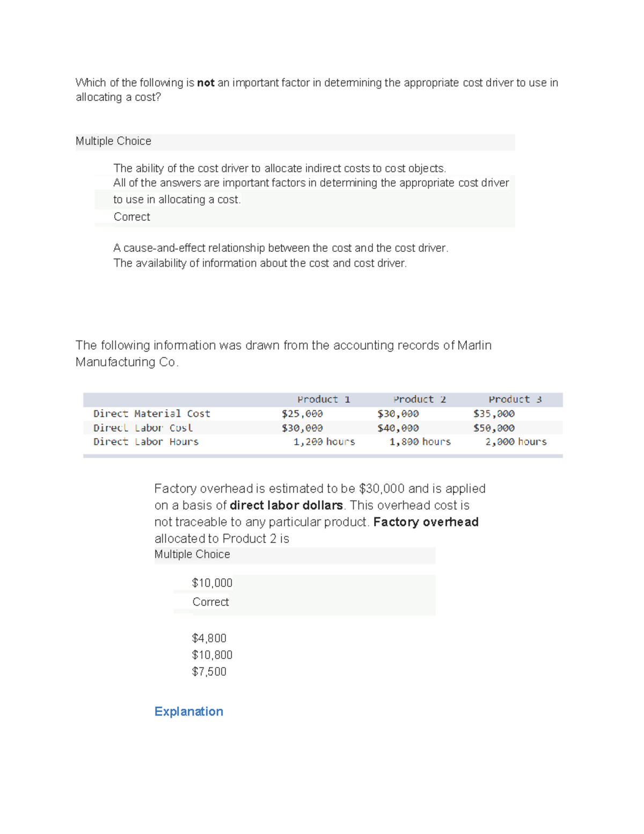This screenshot has height=834, width=644.
Task: Select the $10,800 answer choice
Action: click(212, 655)
